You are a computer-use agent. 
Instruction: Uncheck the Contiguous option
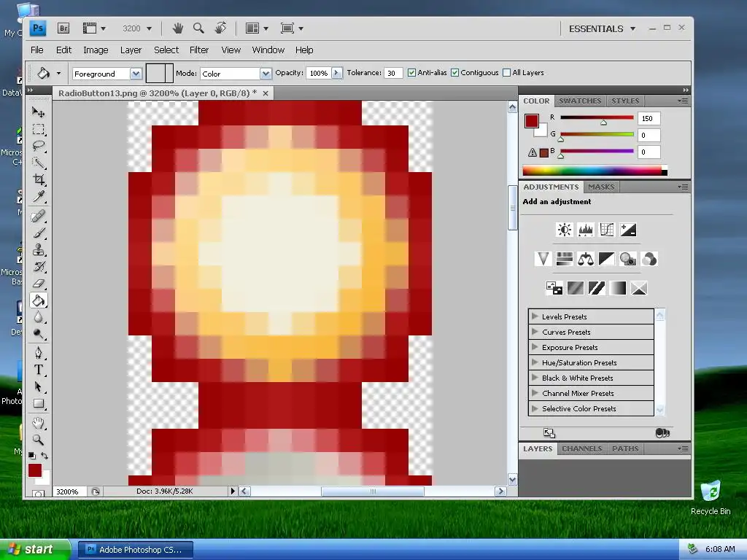[455, 73]
